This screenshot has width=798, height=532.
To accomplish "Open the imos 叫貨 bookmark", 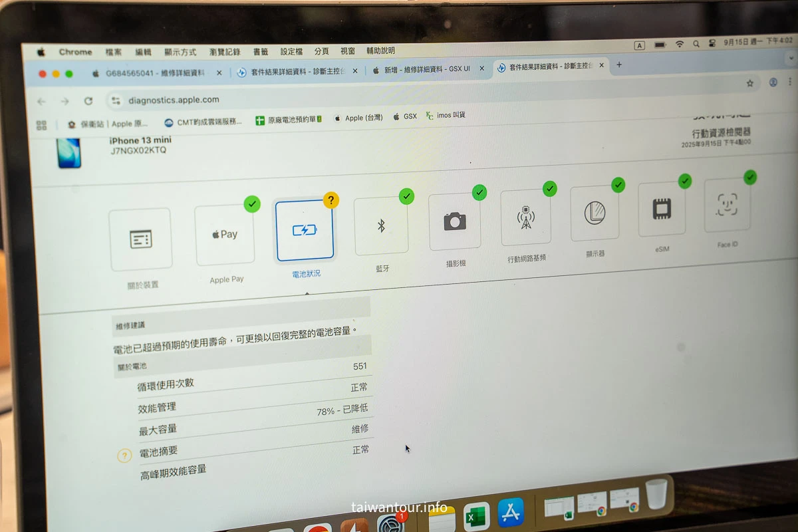I will point(446,115).
